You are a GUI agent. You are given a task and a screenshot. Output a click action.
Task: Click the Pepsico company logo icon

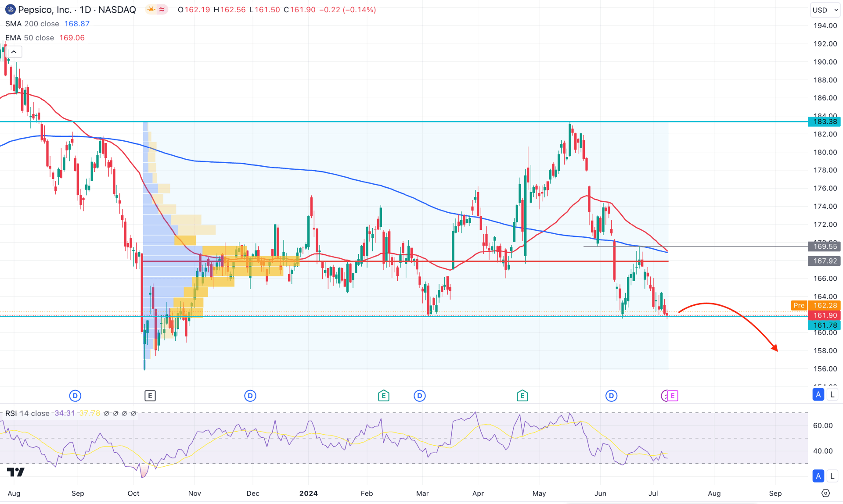click(x=10, y=9)
